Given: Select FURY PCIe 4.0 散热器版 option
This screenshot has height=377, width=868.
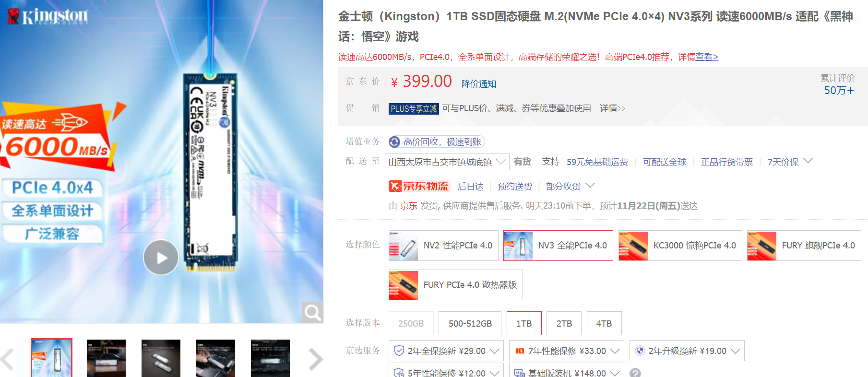Looking at the screenshot, I should coord(455,285).
